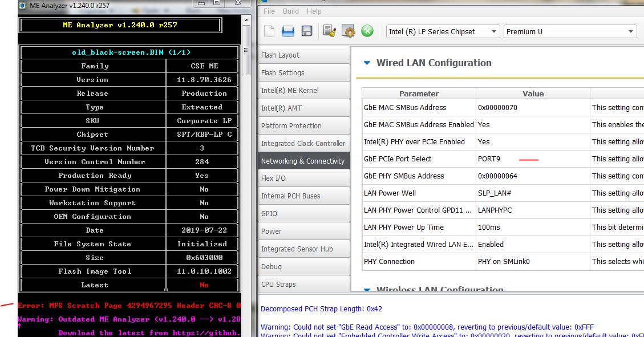Click the GbE PCIe Port Select PORT9 value
The height and width of the screenshot is (337, 644).
point(533,159)
